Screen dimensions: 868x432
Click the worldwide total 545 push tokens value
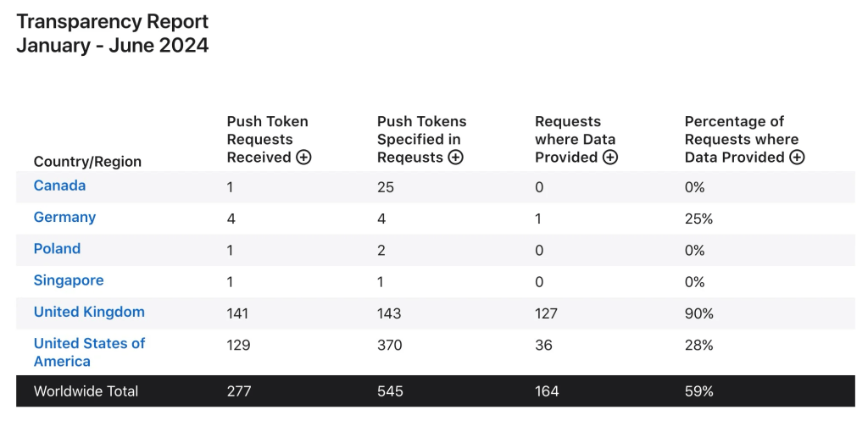(x=390, y=391)
